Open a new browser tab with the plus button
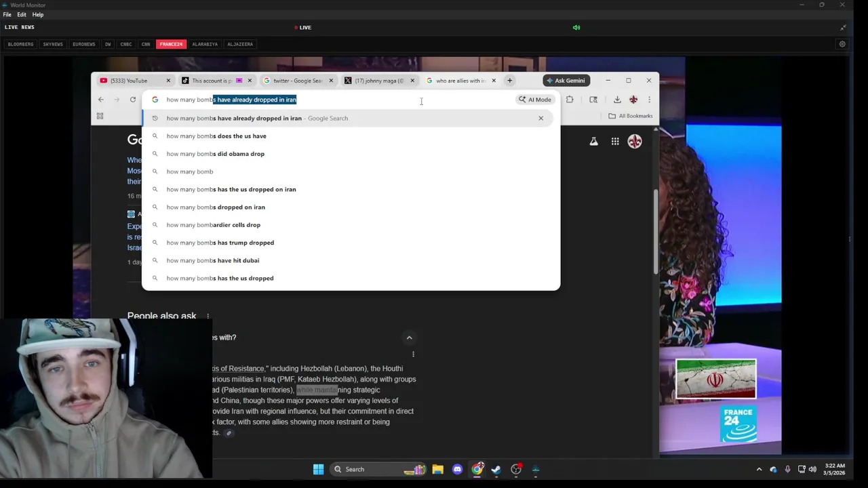 (x=509, y=81)
